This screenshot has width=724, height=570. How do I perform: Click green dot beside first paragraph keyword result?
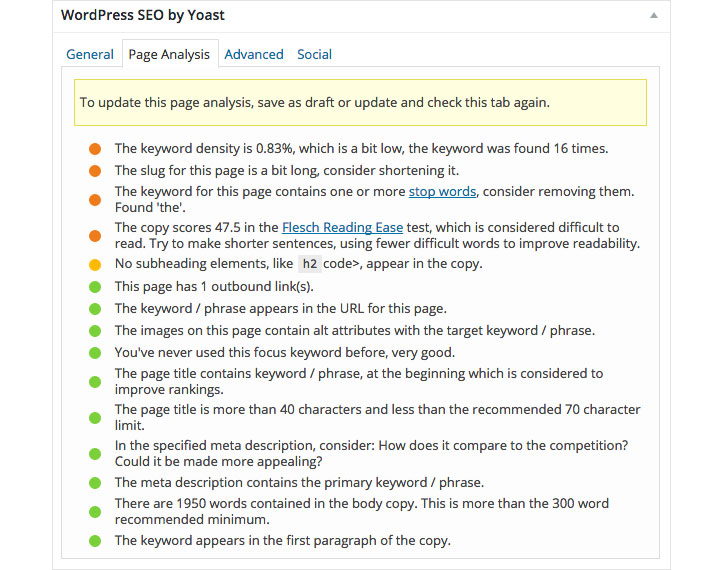pos(95,541)
